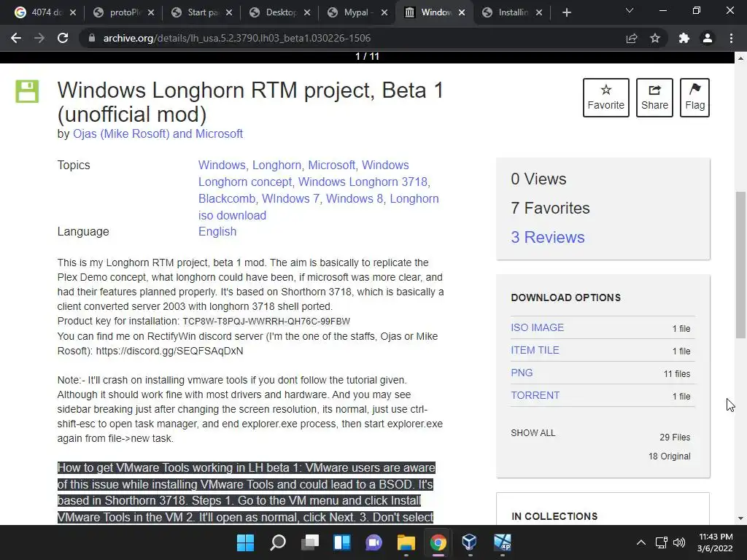Close the protoPle tab
Screen dimensions: 747x560
click(x=151, y=12)
